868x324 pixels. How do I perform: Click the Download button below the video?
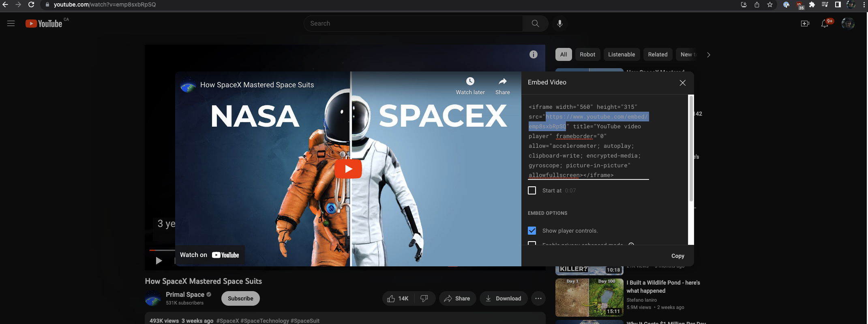pyautogui.click(x=504, y=298)
